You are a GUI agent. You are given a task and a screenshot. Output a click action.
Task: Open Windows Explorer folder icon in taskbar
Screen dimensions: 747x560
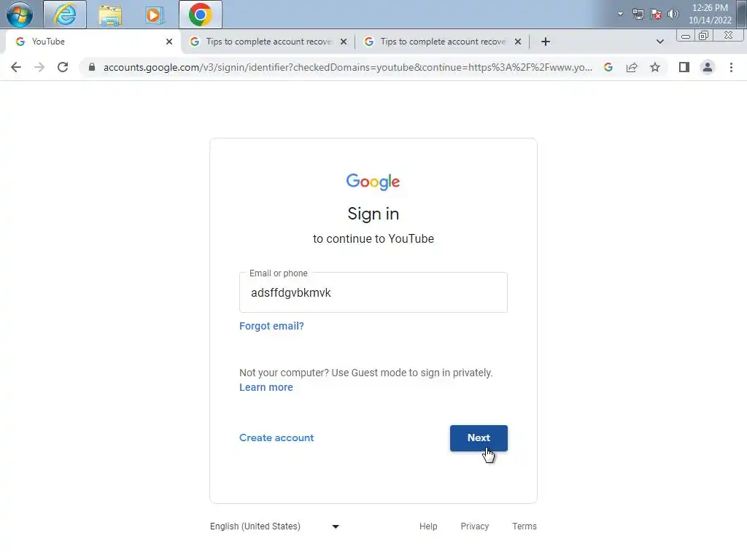[110, 15]
